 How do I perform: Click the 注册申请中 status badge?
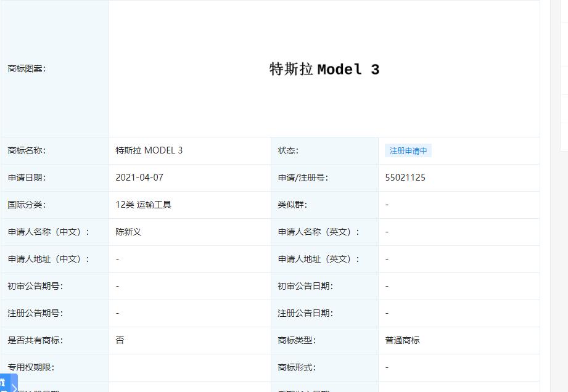[x=408, y=151]
